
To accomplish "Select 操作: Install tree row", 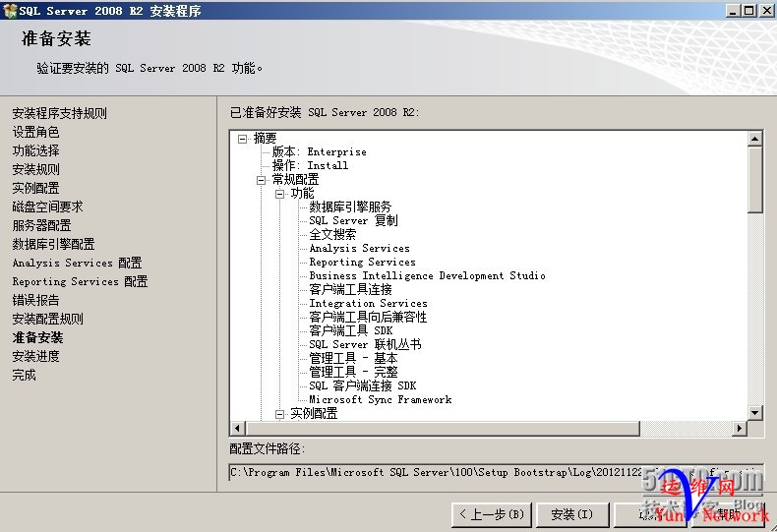I will tap(310, 166).
